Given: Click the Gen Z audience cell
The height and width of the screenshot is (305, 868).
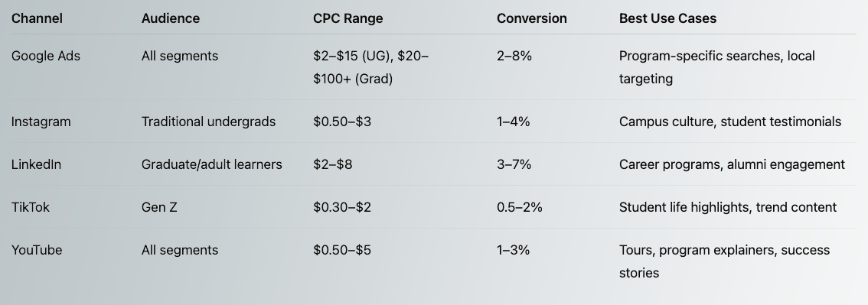Looking at the screenshot, I should 159,207.
